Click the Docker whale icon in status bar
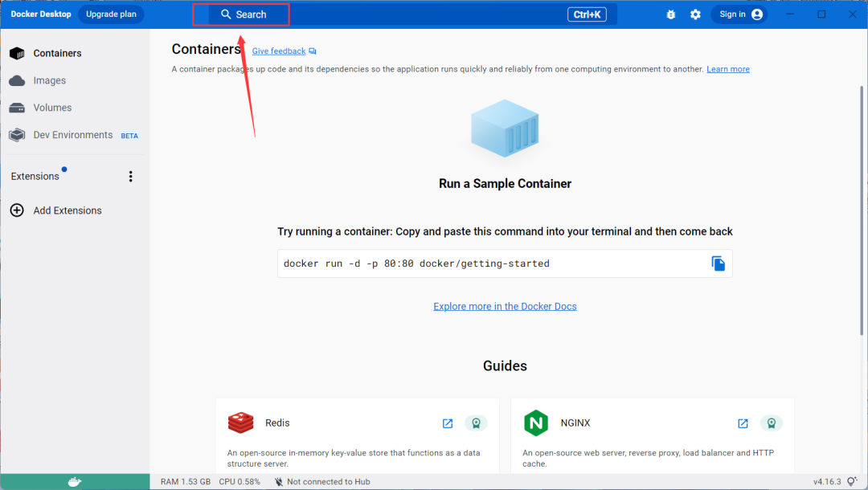Viewport: 868px width, 490px height. (x=75, y=482)
